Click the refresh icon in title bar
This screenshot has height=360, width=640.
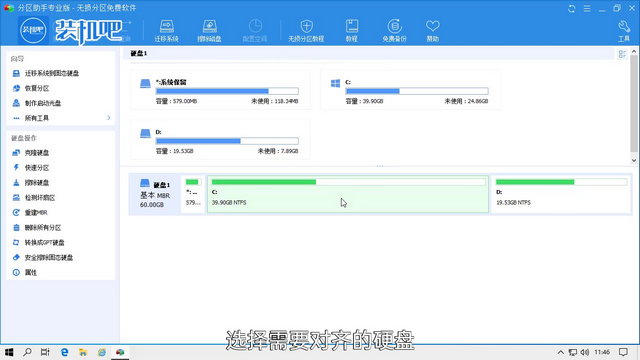[571, 8]
